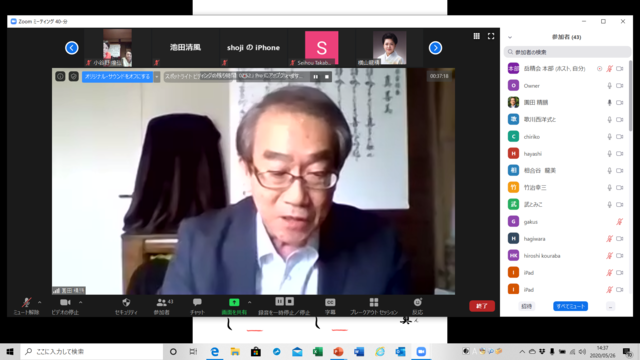640x360 pixels.
Task: Open the Security shield icon
Action: 126,302
